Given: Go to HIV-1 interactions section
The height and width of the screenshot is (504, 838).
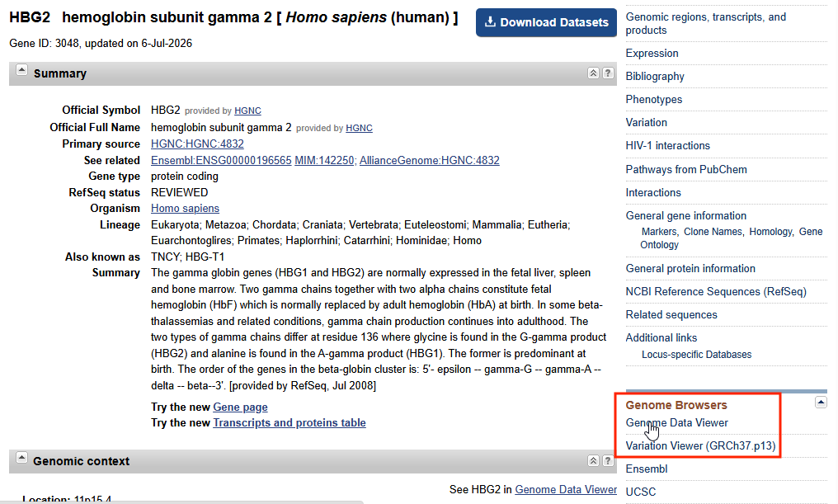Looking at the screenshot, I should tap(667, 145).
